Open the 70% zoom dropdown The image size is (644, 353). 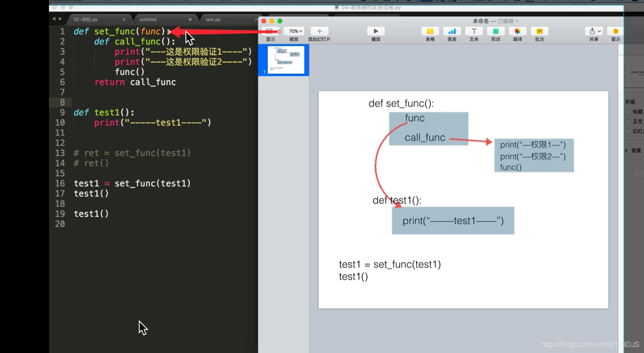pyautogui.click(x=294, y=31)
